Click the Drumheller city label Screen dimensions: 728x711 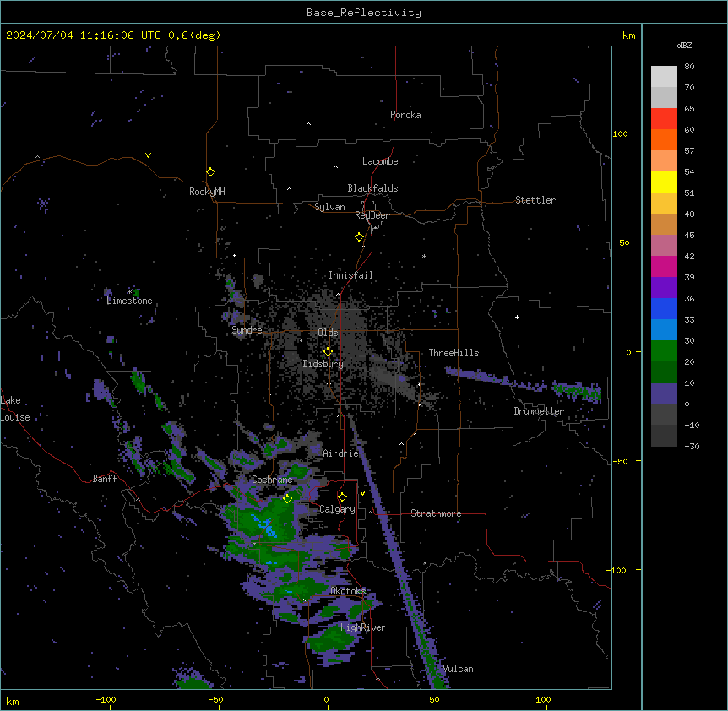point(539,411)
